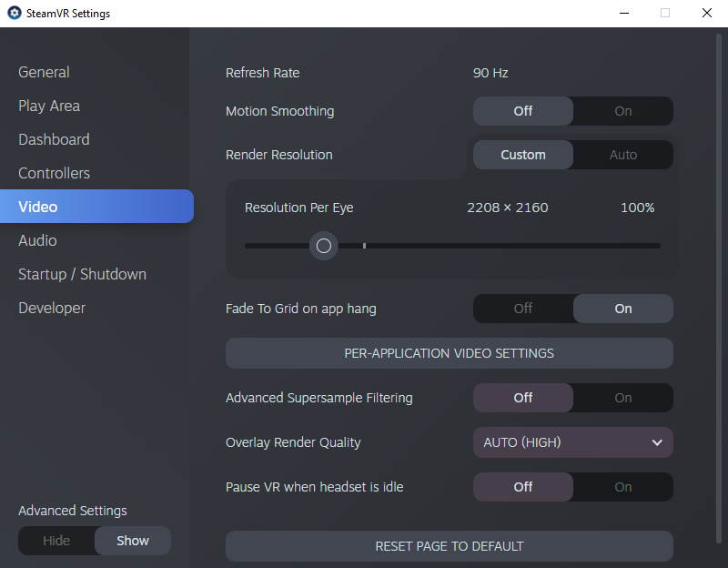Viewport: 728px width, 568px height.
Task: Click the Resolution Per Eye slider handle
Action: pos(324,246)
